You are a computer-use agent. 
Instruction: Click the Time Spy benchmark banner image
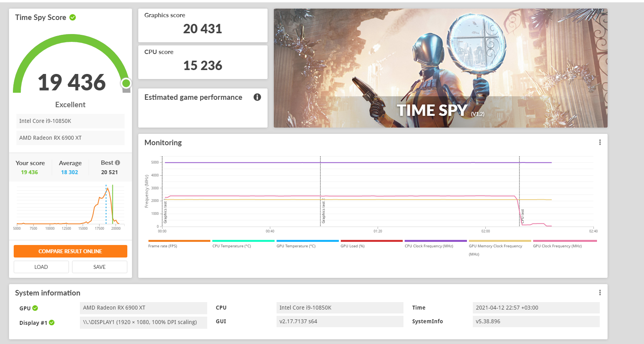(441, 68)
